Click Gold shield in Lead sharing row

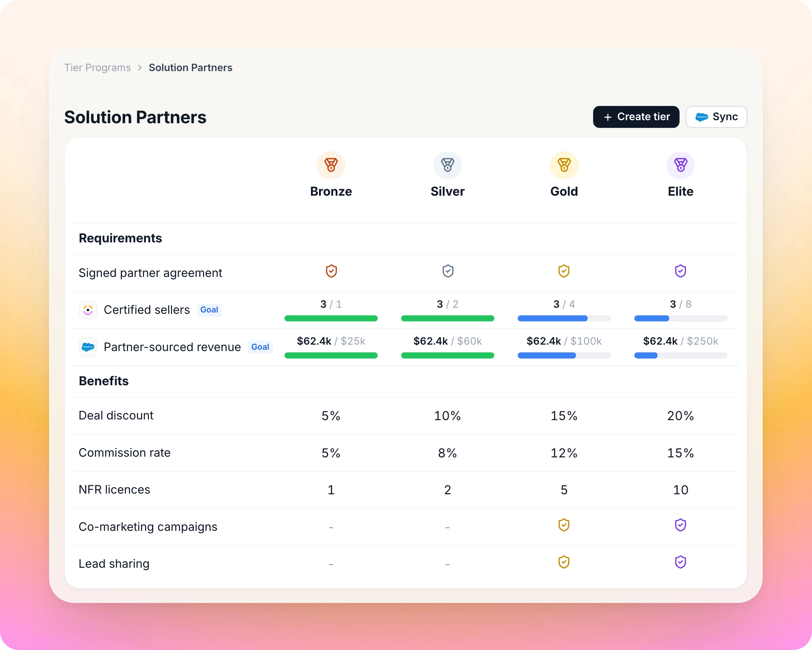pyautogui.click(x=564, y=562)
